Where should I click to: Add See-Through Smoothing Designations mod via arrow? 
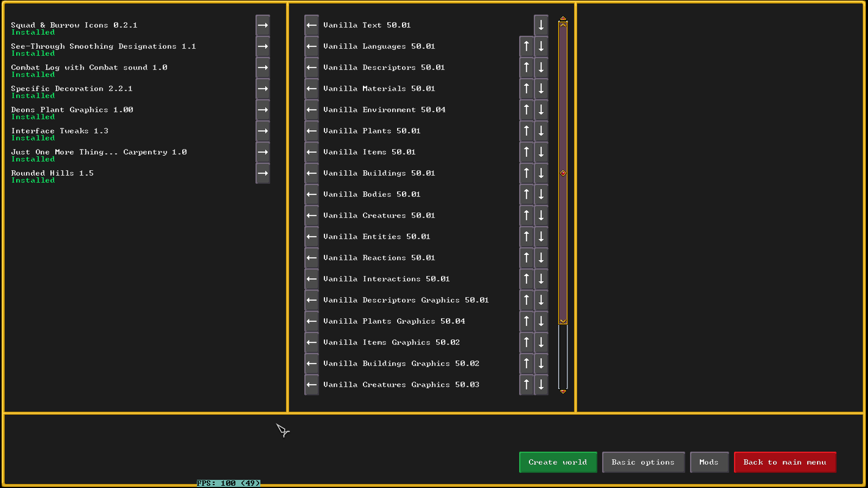tap(263, 46)
